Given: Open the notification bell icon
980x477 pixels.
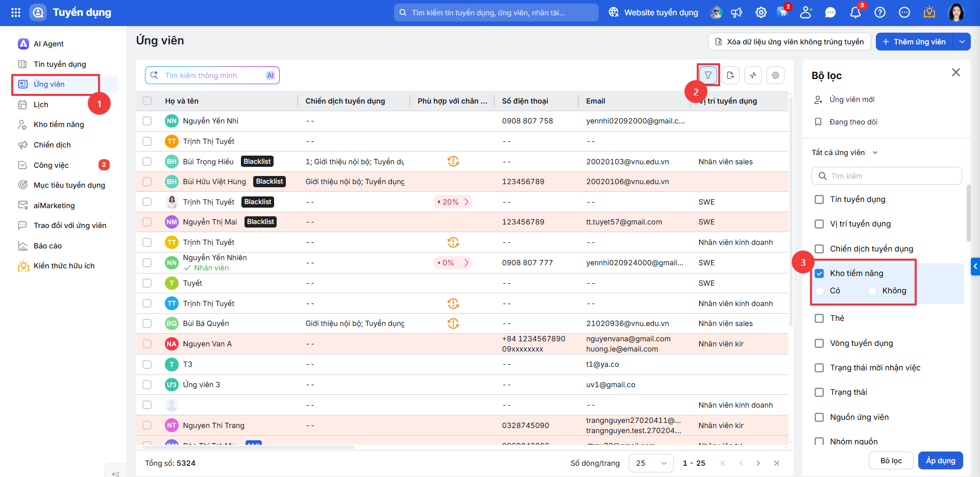Looking at the screenshot, I should [855, 13].
